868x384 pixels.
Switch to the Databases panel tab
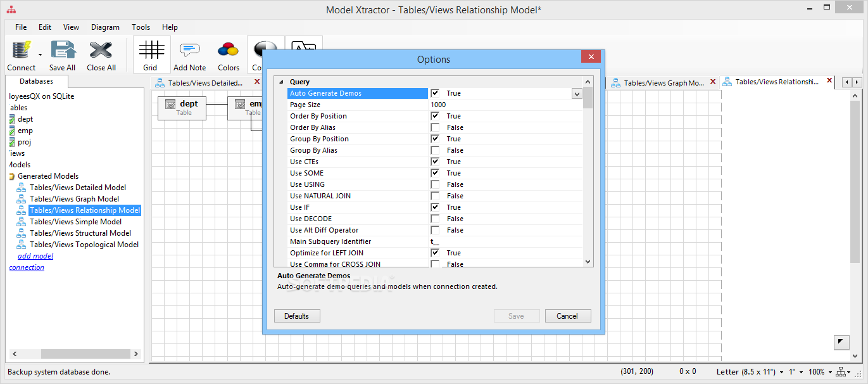point(37,81)
